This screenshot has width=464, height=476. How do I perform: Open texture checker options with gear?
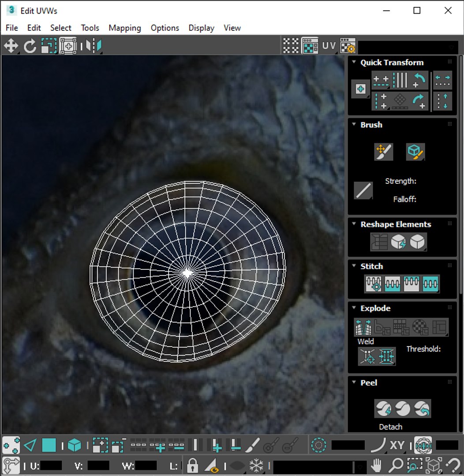[348, 46]
